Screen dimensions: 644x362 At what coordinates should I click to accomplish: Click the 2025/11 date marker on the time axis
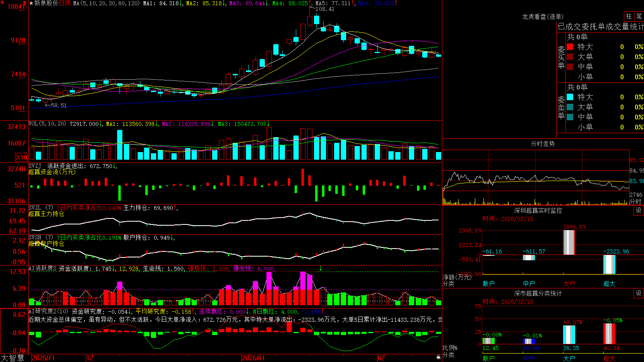pos(43,358)
